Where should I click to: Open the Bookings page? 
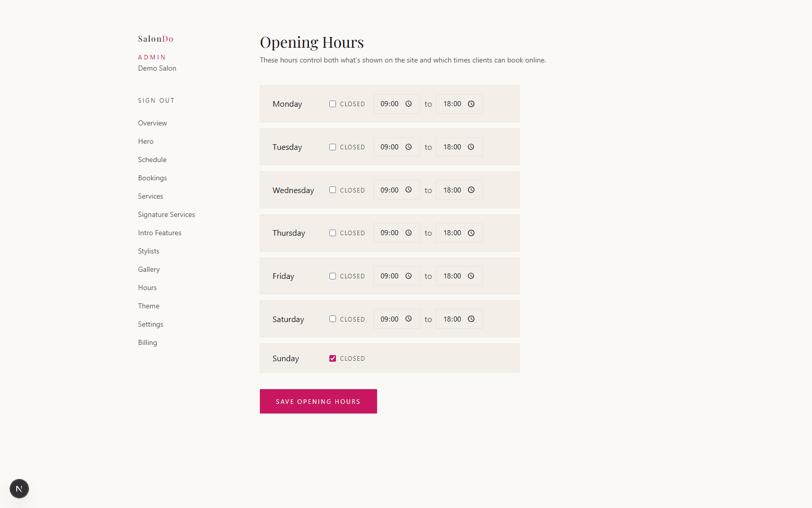click(152, 178)
